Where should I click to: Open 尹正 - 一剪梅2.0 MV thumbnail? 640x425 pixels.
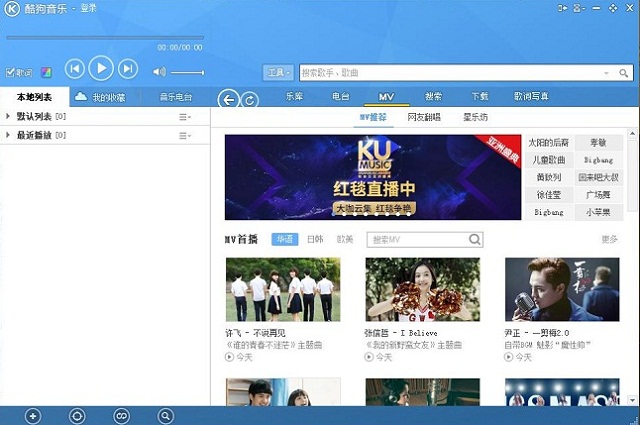coord(562,289)
